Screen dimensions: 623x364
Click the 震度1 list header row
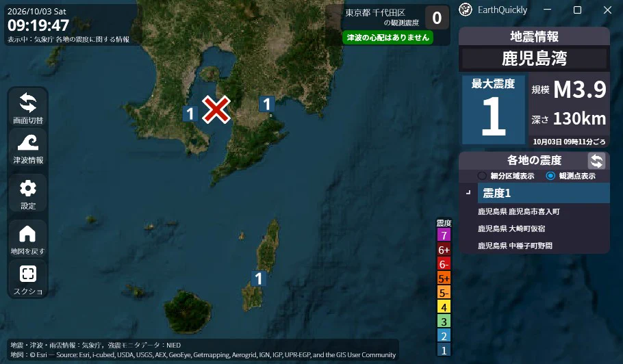coord(544,193)
